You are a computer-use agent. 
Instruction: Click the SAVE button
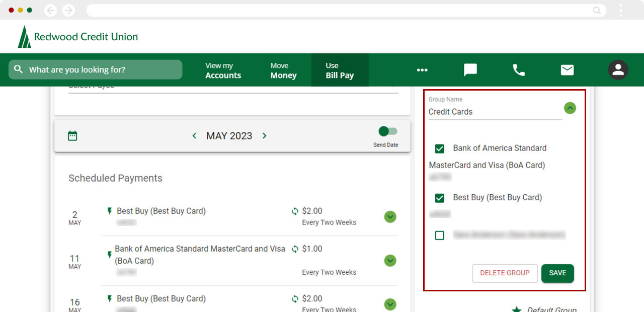[x=557, y=273]
